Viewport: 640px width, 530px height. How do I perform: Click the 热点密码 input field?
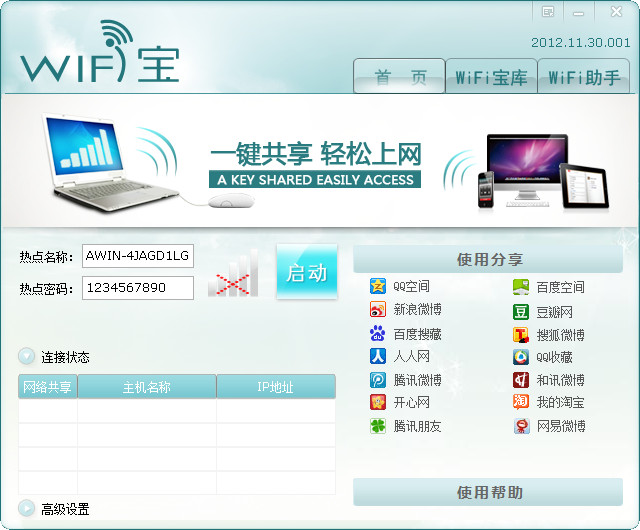pyautogui.click(x=138, y=288)
